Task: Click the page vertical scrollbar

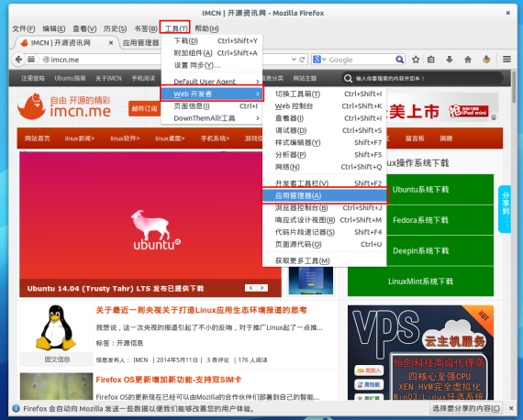Action: pos(514,235)
